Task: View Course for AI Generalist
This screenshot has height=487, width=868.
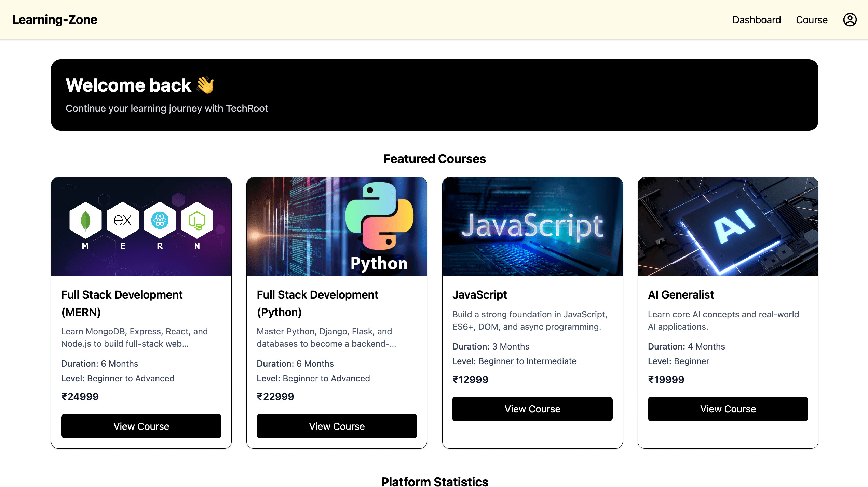Action: coord(728,409)
